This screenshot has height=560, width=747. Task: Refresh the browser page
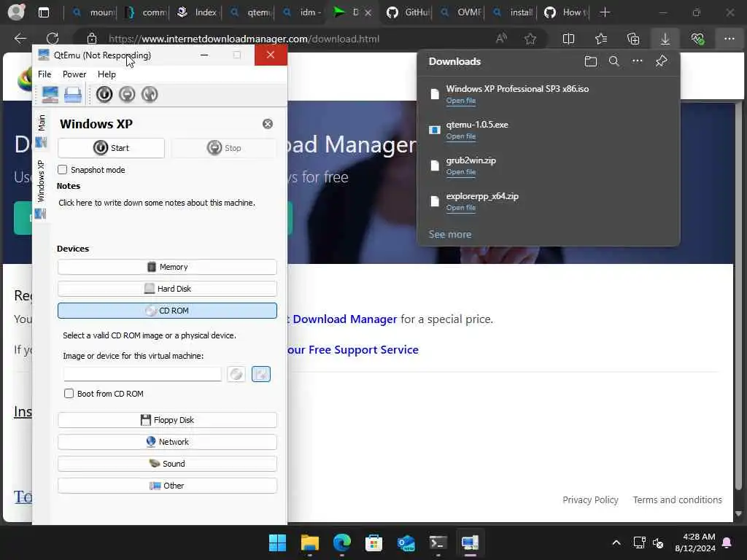(53, 39)
